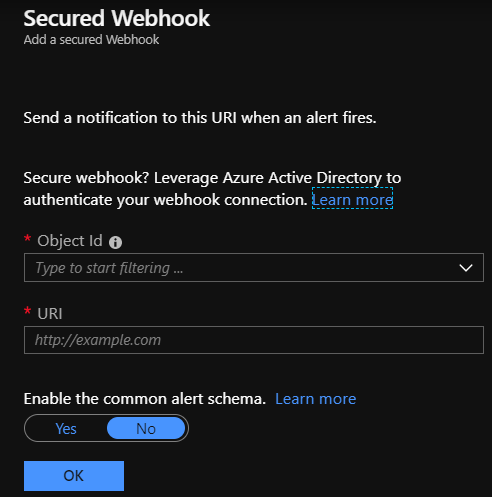The image size is (492, 497).
Task: Click the Send a notification description text
Action: click(200, 118)
